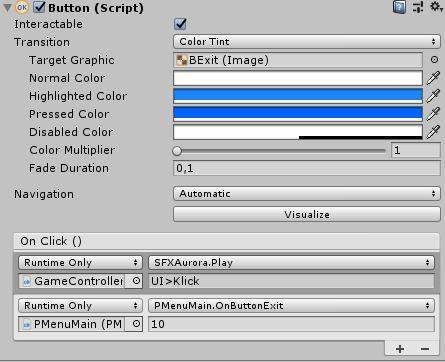Open the Transition Color Tint dropdown
The height and width of the screenshot is (362, 445).
point(307,42)
